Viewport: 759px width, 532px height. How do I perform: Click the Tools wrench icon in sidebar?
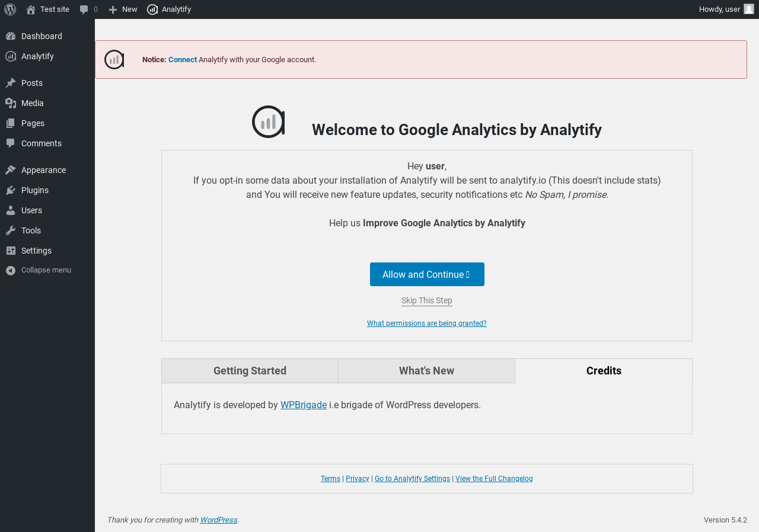(x=11, y=230)
